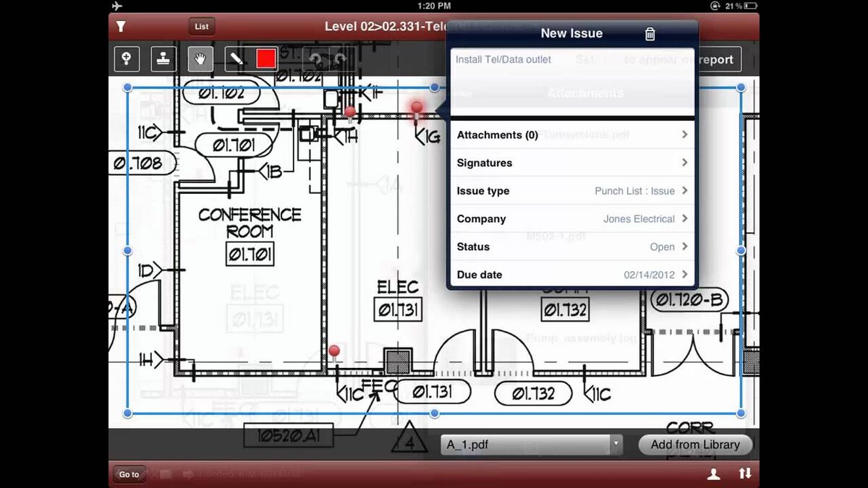The height and width of the screenshot is (488, 868).
Task: Tap the 01.732 door tag oval
Action: (x=533, y=394)
